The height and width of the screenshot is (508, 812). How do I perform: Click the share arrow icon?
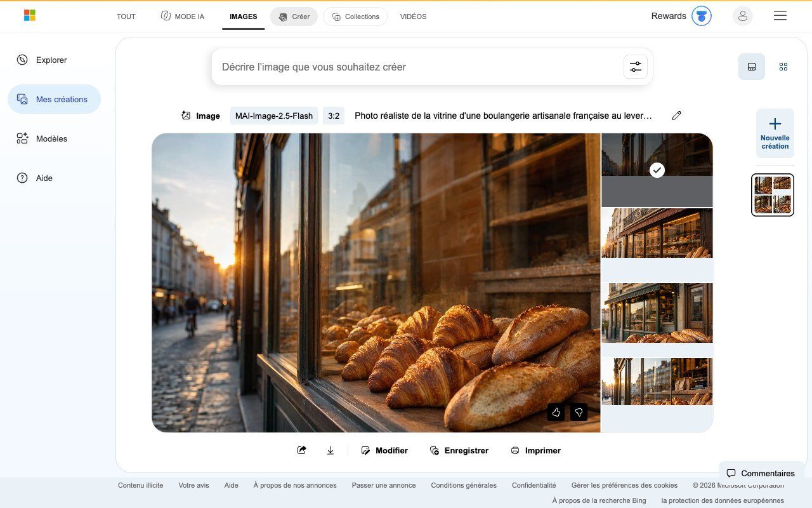[x=302, y=450]
